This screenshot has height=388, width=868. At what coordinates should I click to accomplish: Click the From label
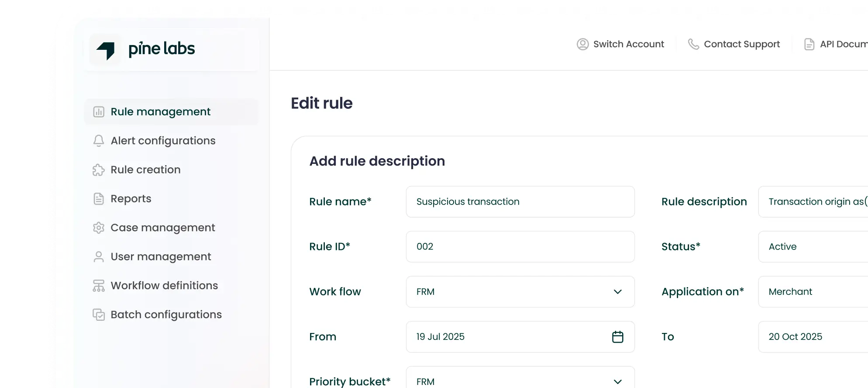pyautogui.click(x=323, y=337)
